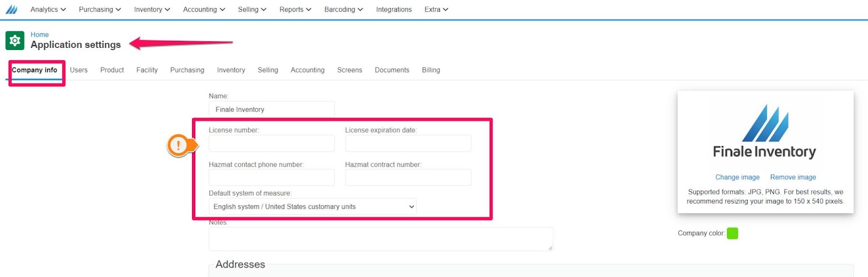The height and width of the screenshot is (277, 868).
Task: Open the Analytics dropdown menu
Action: point(48,9)
